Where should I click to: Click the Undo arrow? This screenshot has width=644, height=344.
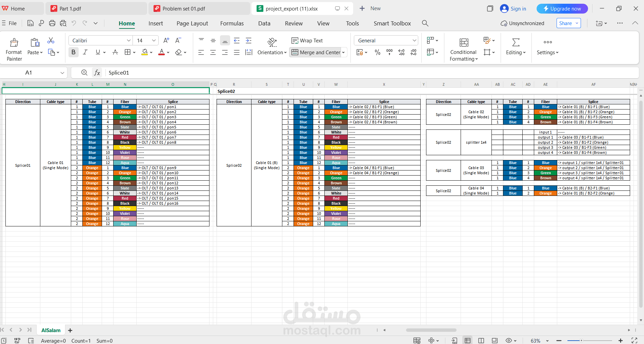point(74,23)
